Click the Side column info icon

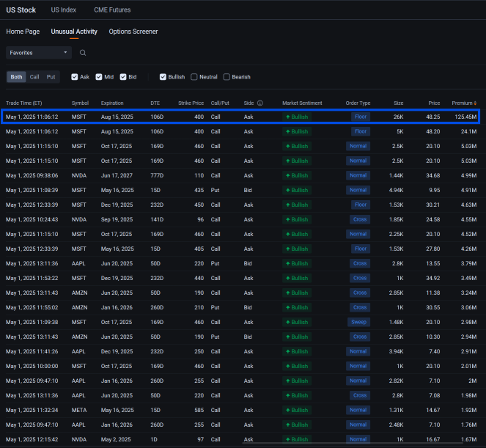[x=260, y=103]
